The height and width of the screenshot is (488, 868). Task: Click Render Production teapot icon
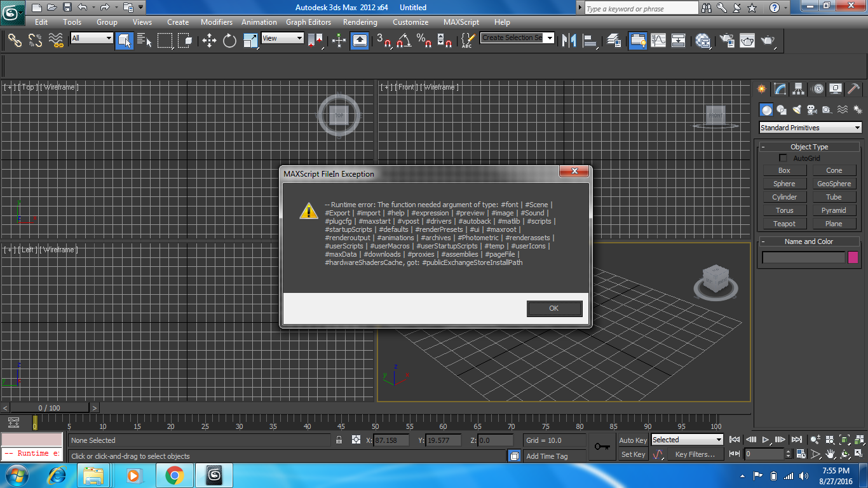(768, 41)
